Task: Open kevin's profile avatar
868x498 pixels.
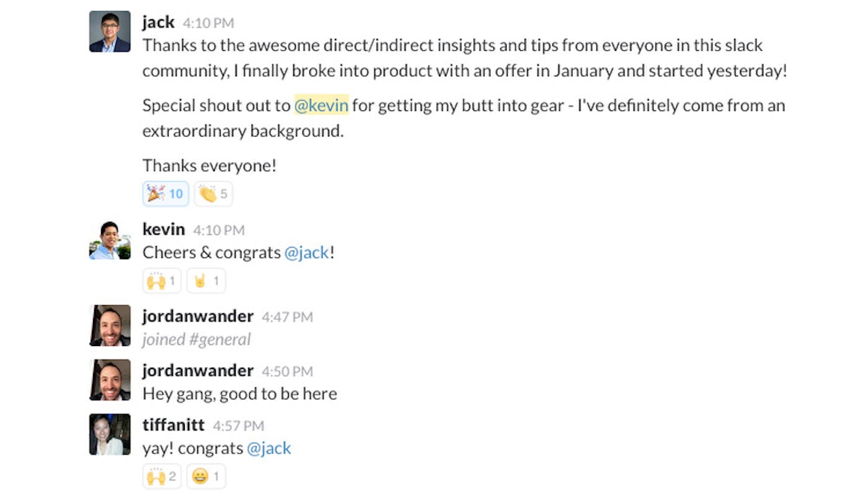Action: (109, 238)
